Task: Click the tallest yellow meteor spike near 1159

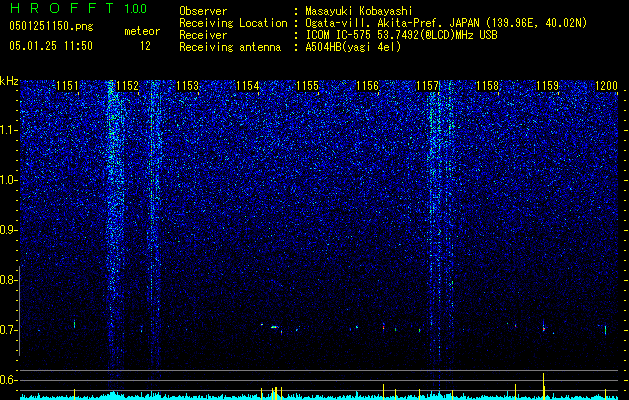Action: pos(544,386)
